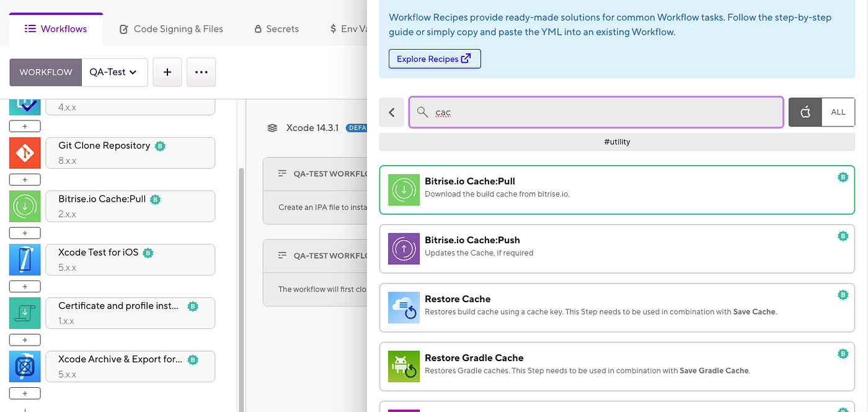Open the Workflows tab
Viewport: 868px width, 412px height.
56,29
